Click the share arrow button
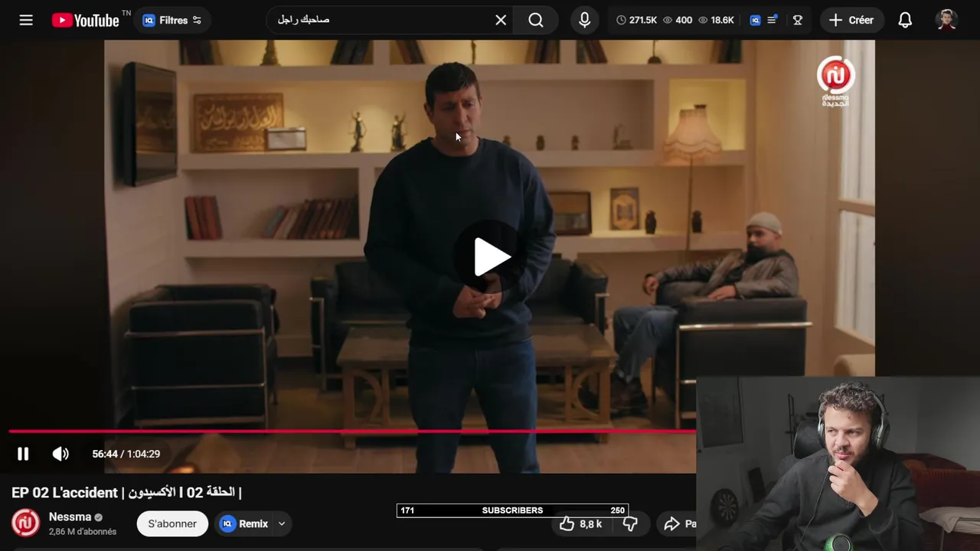The width and height of the screenshot is (980, 551). [x=677, y=523]
